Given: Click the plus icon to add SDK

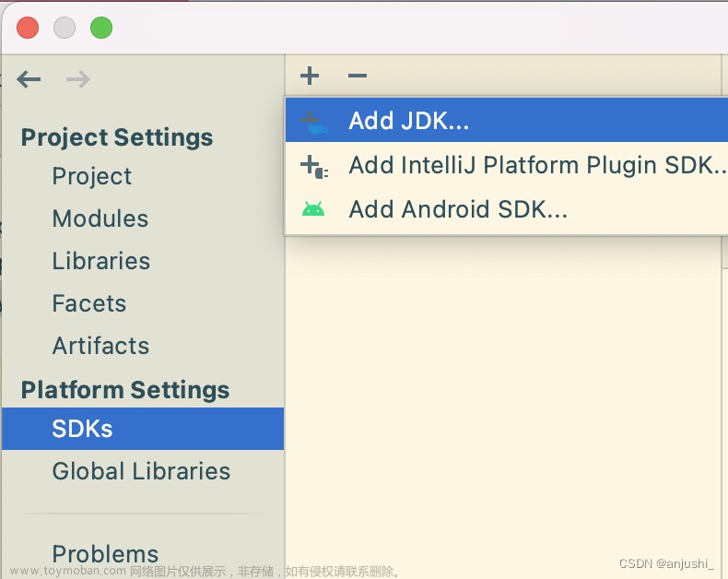Looking at the screenshot, I should pos(310,76).
